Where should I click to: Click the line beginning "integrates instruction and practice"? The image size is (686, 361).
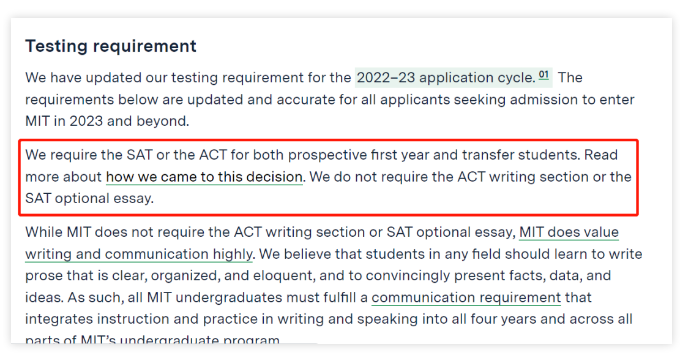point(329,319)
